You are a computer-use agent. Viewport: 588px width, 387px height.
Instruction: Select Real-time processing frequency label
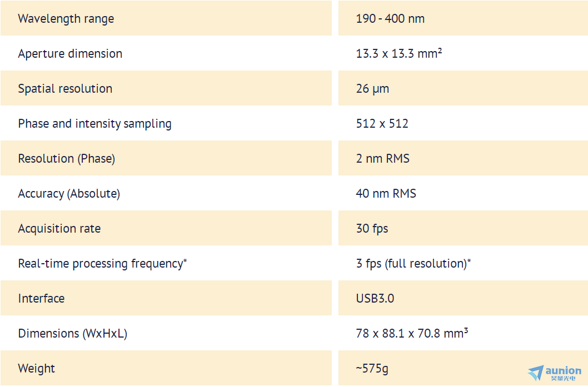point(102,263)
